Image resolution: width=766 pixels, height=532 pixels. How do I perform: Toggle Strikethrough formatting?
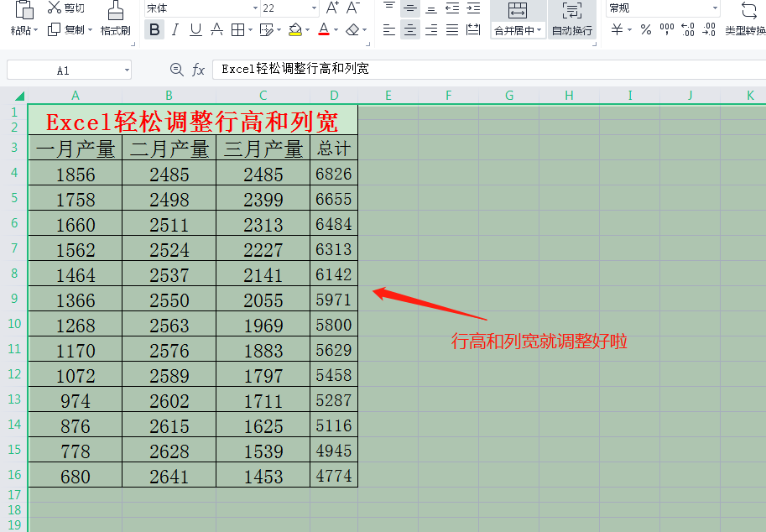(217, 30)
